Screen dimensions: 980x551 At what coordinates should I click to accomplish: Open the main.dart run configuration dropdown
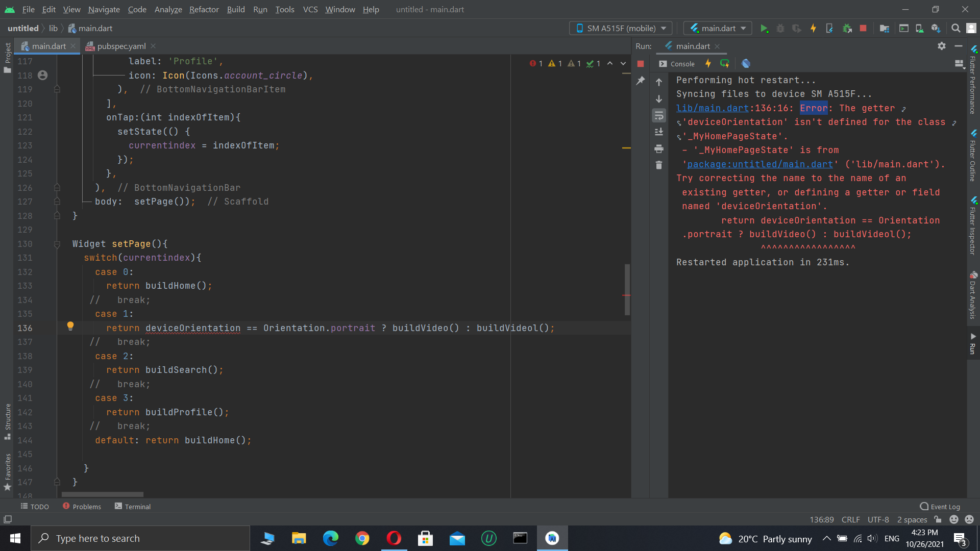click(718, 28)
